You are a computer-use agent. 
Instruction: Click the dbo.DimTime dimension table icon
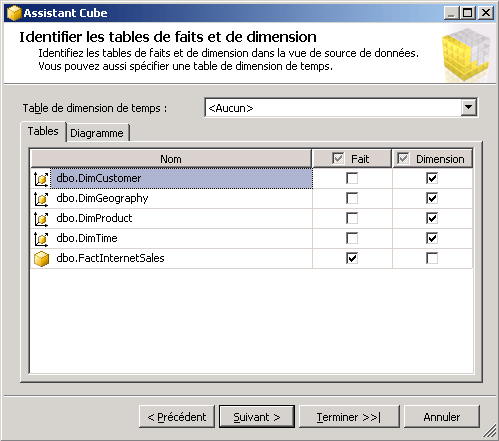[41, 239]
